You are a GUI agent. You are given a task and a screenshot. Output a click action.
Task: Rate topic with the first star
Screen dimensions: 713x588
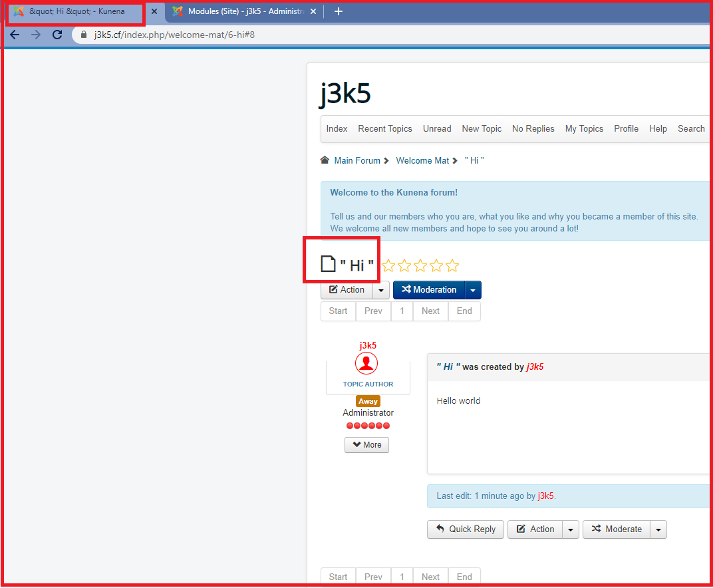pyautogui.click(x=388, y=265)
